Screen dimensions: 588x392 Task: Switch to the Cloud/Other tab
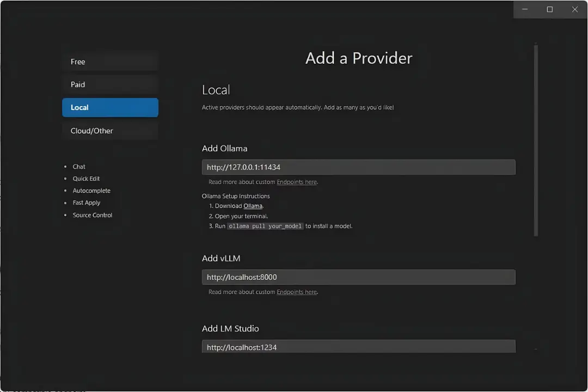coord(110,131)
